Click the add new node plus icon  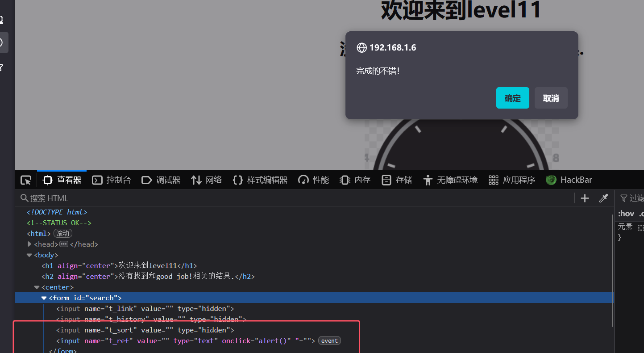[x=585, y=198]
